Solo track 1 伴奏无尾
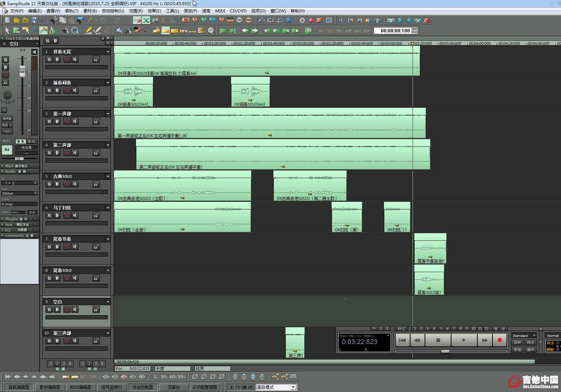Screen dimensions: 561x392 49,59
